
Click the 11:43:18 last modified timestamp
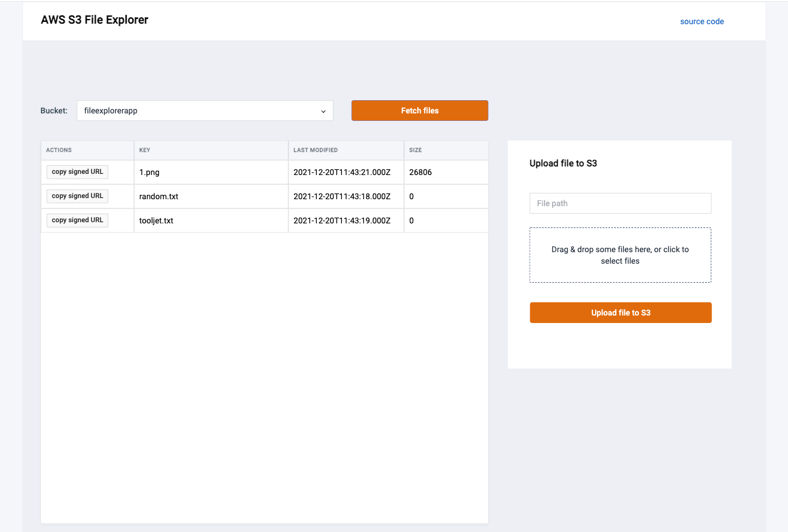(342, 196)
